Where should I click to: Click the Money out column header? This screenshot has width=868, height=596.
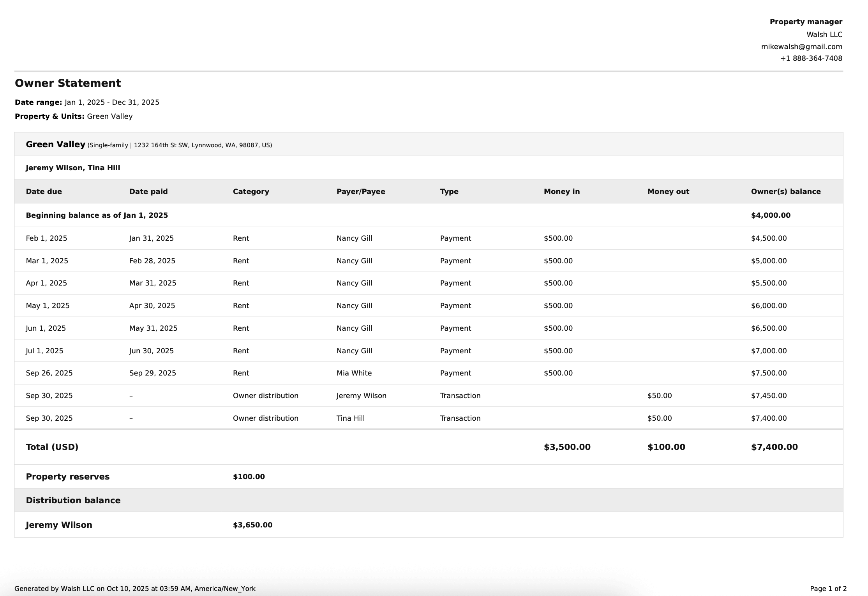pos(668,192)
